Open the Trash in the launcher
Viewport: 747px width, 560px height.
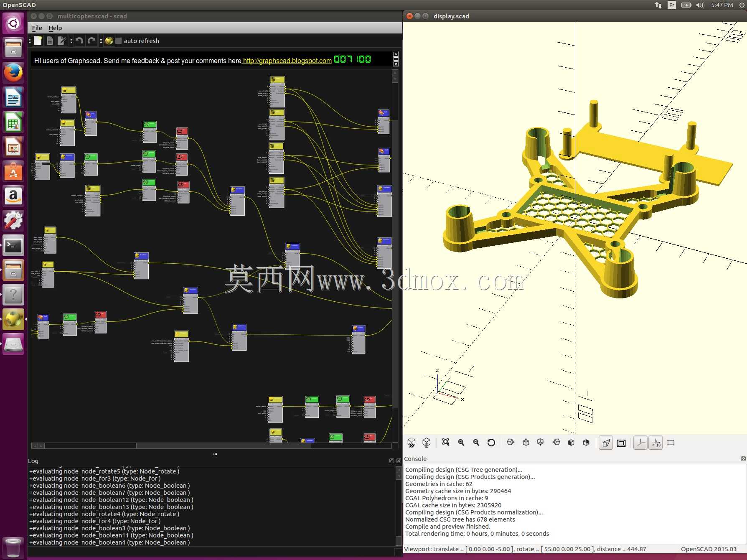click(x=13, y=547)
